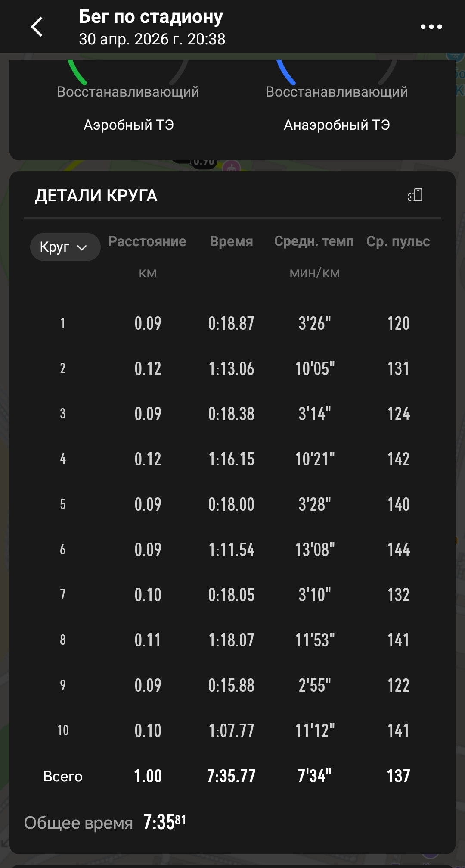Tap the green Аэробный ТЭ gauge arc

pyautogui.click(x=77, y=72)
